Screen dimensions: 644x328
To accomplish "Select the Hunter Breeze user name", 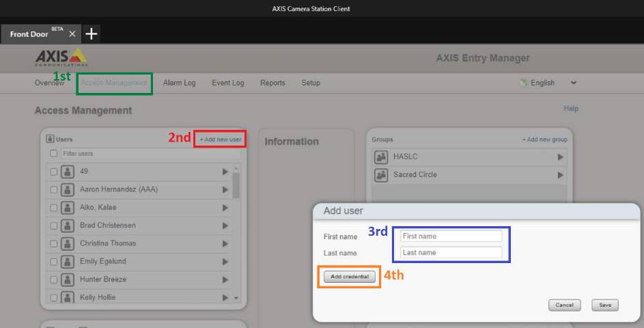I will (103, 279).
